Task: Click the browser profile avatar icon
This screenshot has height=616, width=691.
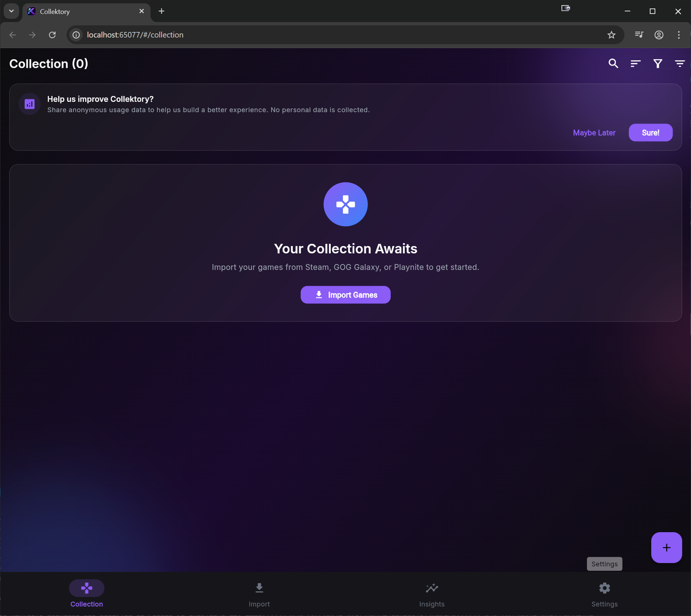Action: pos(659,35)
